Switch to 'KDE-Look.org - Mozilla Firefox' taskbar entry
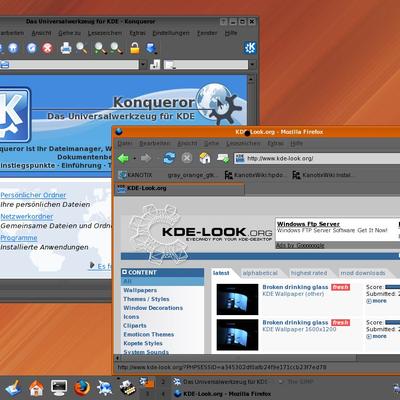 (x=223, y=394)
